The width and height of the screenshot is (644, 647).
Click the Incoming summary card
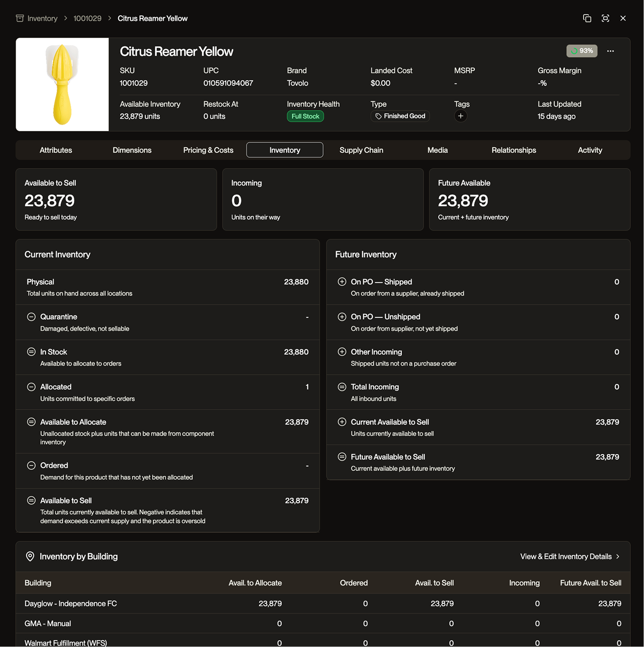[323, 200]
